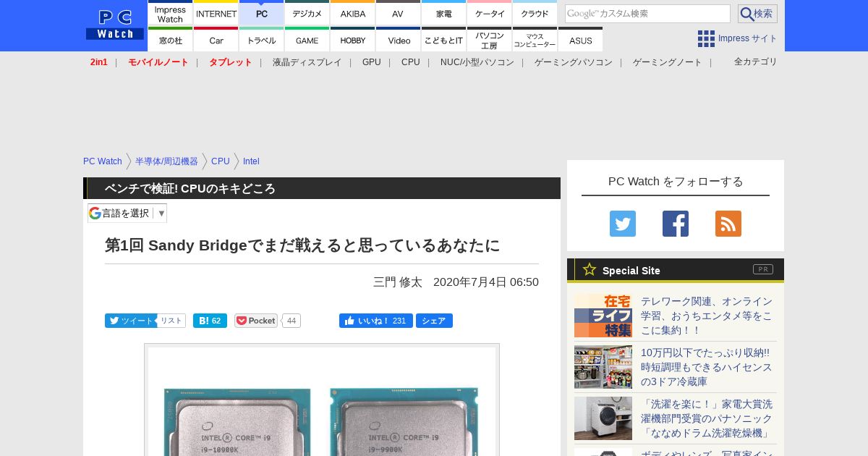Open the Car Watch tab
The width and height of the screenshot is (868, 456).
click(216, 39)
